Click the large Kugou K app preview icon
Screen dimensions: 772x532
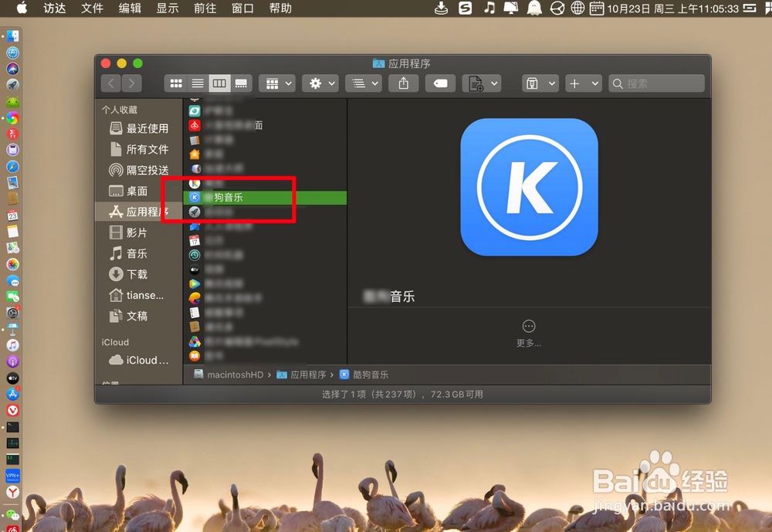(x=530, y=187)
